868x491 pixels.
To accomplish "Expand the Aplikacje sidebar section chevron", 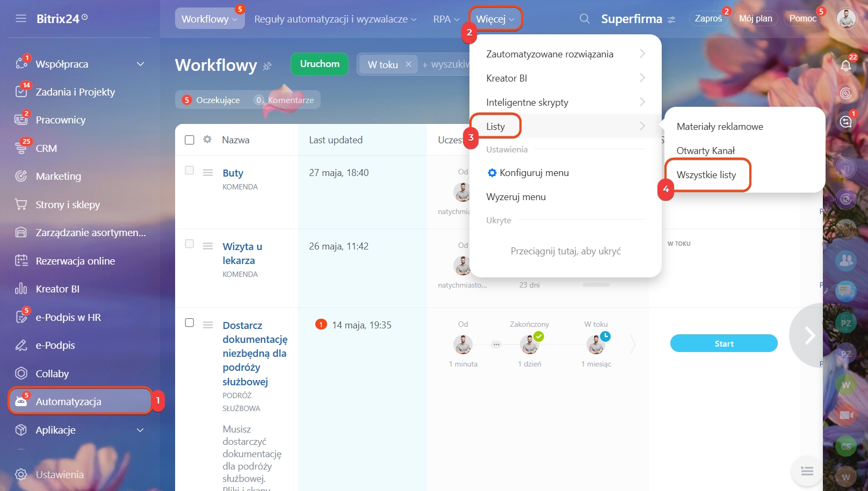I will 140,430.
